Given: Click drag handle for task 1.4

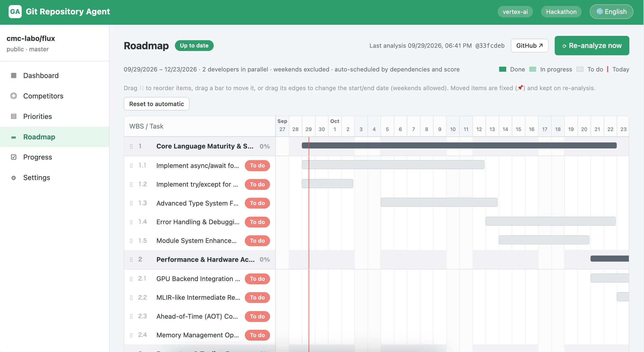Looking at the screenshot, I should click(x=131, y=222).
